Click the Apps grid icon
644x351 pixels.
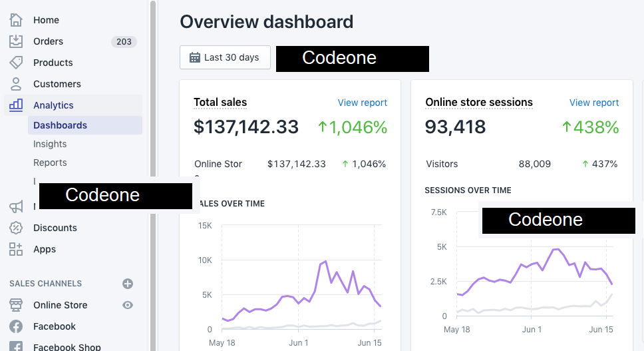[16, 249]
